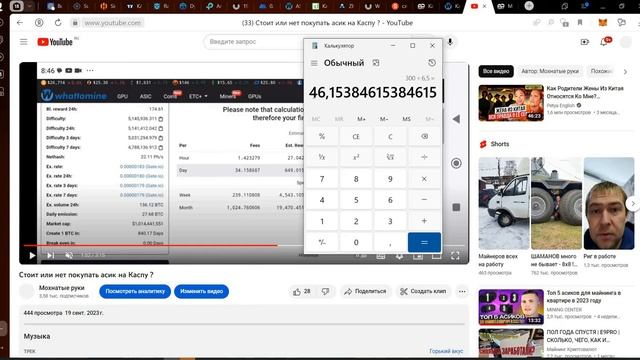
Task: Insert the decimal comma in Calculator
Action: pos(390,242)
